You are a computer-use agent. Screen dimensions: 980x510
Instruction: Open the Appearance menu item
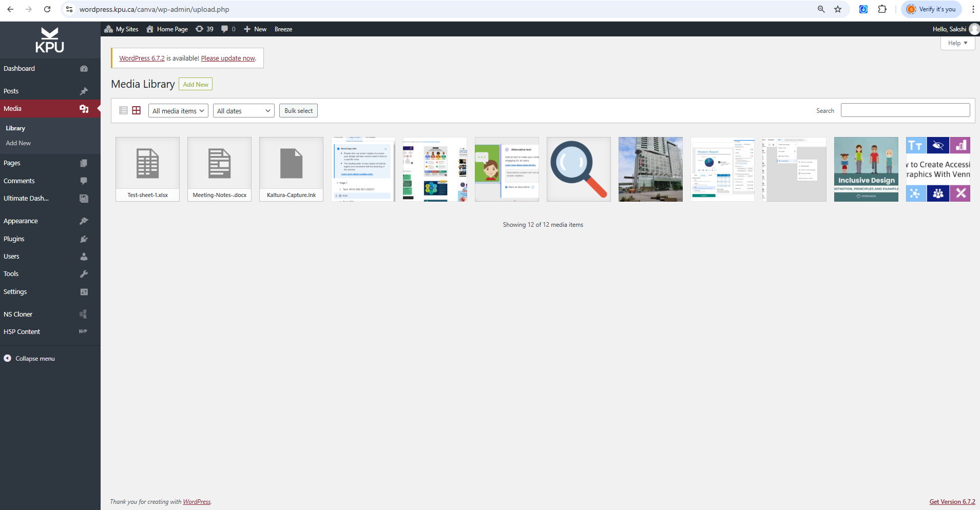pos(21,221)
